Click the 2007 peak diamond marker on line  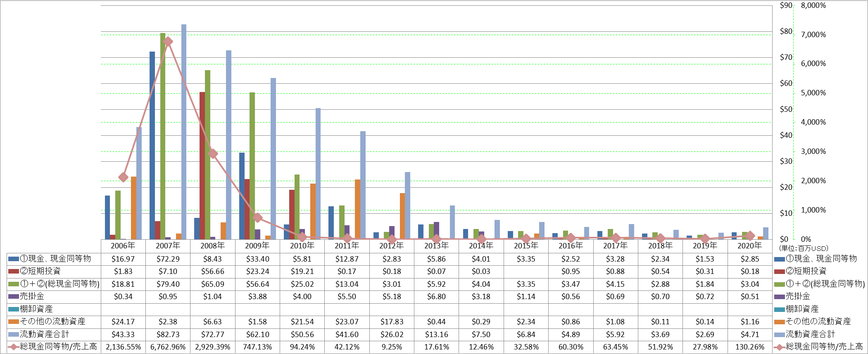coord(168,42)
